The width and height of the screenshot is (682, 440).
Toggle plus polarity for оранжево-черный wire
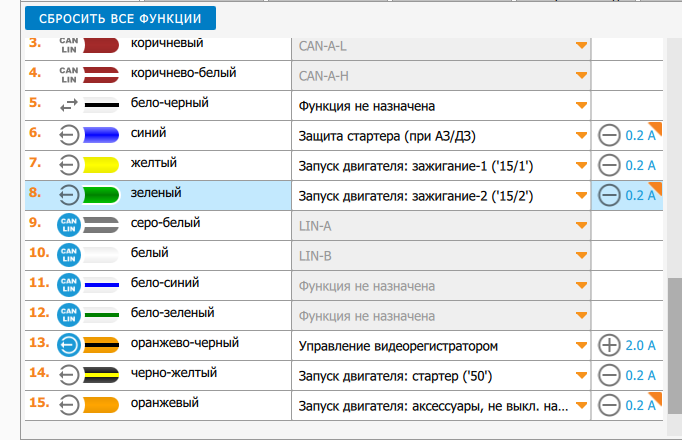tap(609, 345)
